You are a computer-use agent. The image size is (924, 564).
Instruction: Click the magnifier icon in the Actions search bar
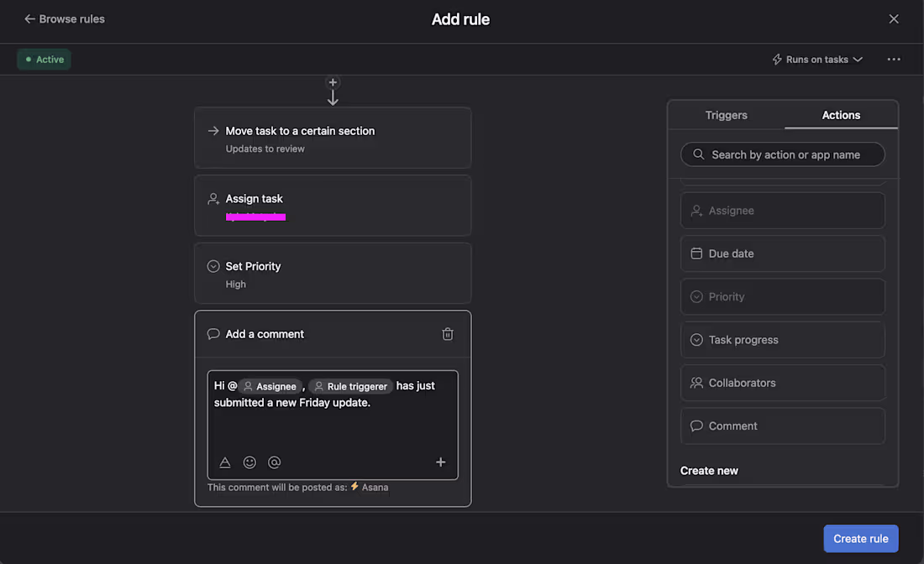(698, 154)
